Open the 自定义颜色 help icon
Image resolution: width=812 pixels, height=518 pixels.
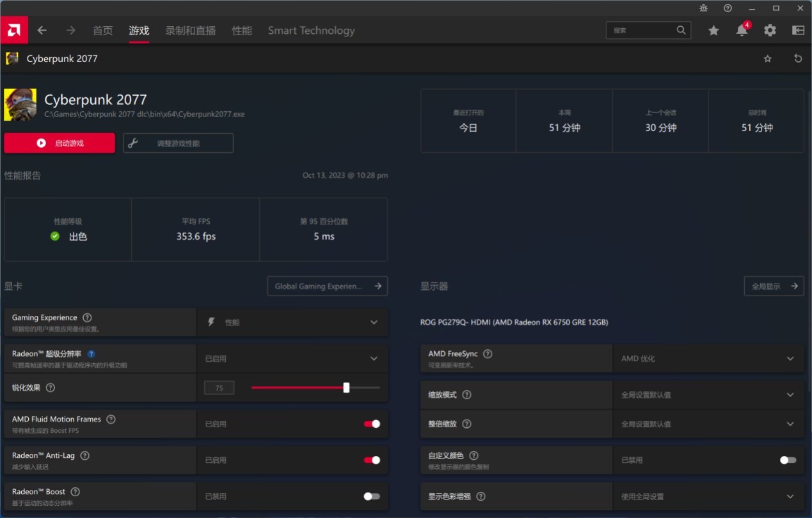474,455
